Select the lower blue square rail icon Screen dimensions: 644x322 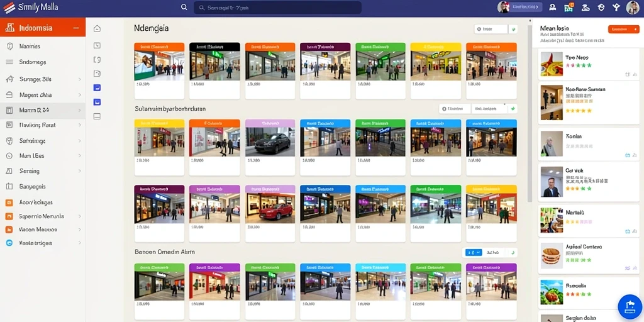tap(97, 102)
